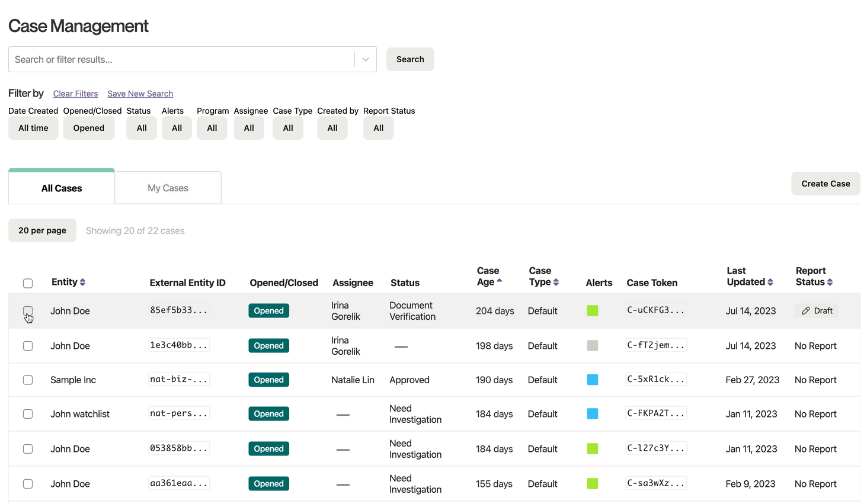Open the John watchlist entity

point(80,414)
